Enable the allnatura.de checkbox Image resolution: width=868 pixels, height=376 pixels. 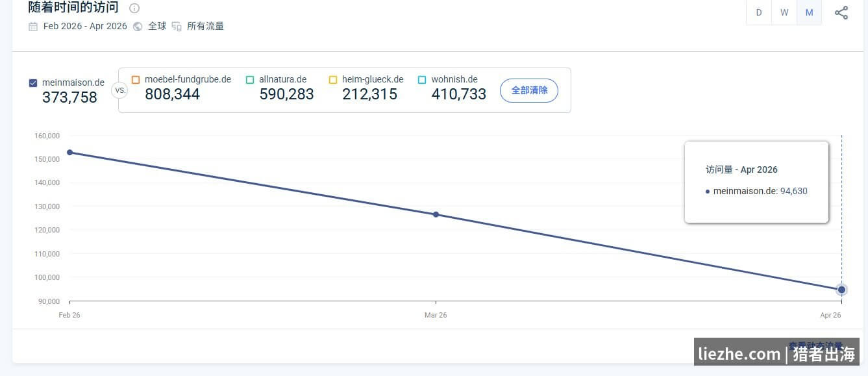(250, 80)
